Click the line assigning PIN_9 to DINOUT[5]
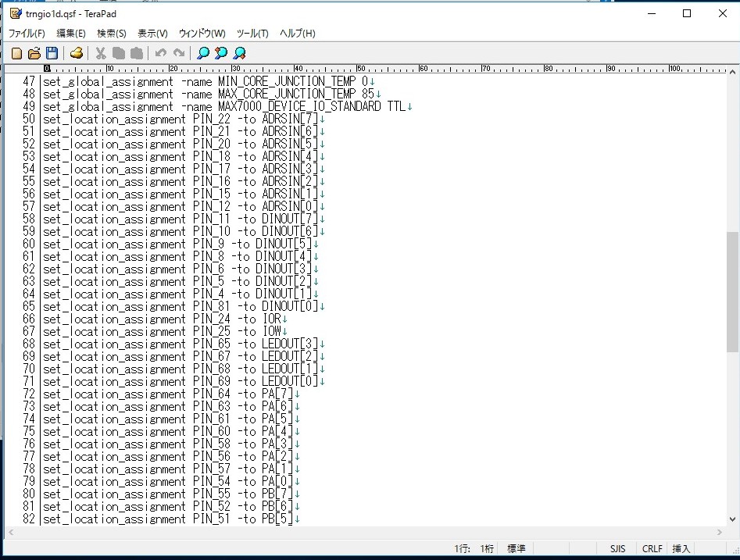Screen dimensions: 740x560 pyautogui.click(x=178, y=244)
